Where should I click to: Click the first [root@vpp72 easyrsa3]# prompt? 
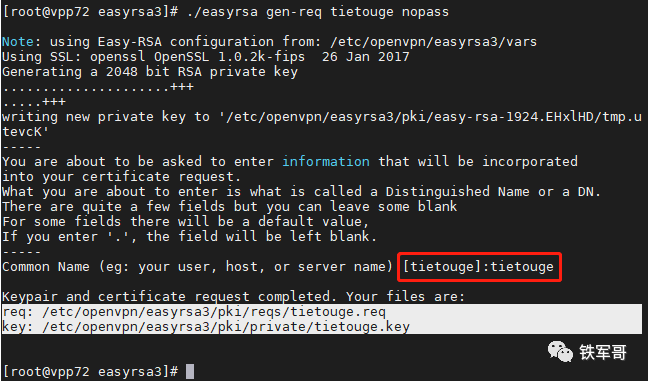pos(91,12)
